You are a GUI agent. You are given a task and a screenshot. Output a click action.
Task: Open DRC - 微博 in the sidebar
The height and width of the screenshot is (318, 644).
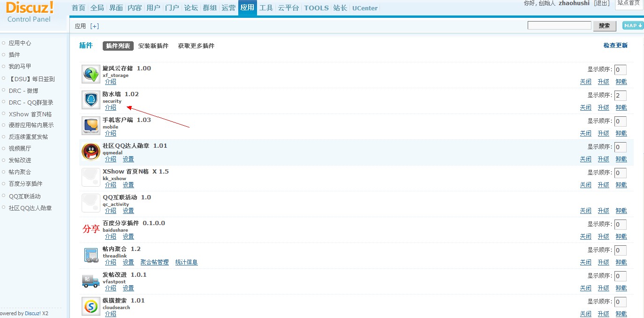[x=23, y=91]
